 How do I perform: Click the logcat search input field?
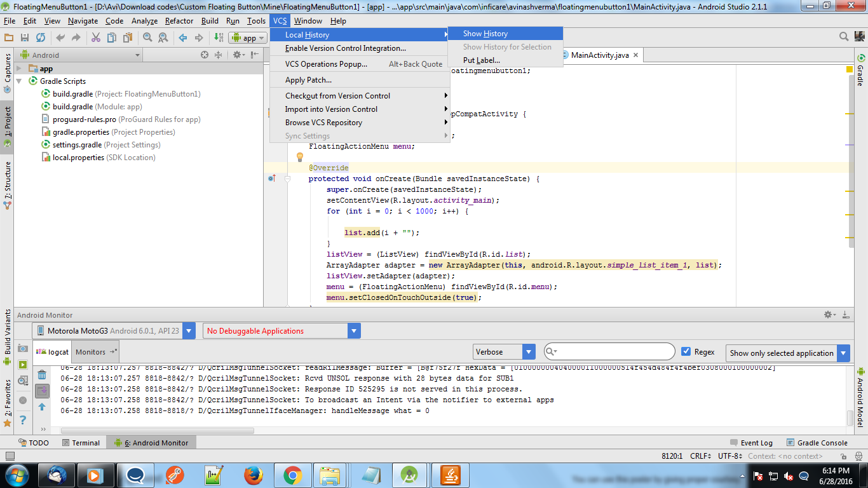point(613,351)
